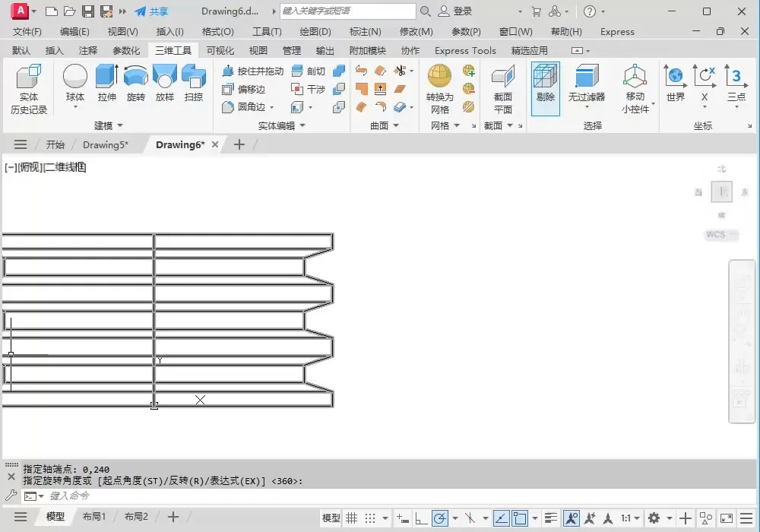Screen dimensions: 760x532
Task: Switch to the 布局1 layout tab
Action: 94,517
